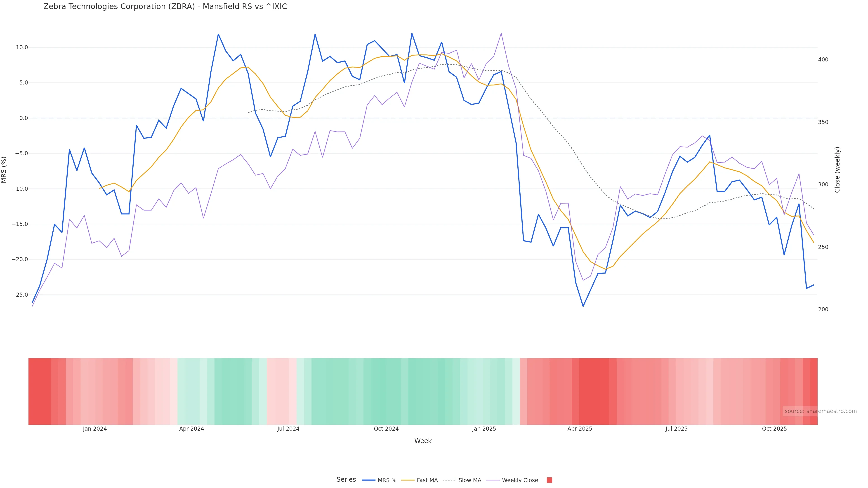Click the "Week" x-axis title
The width and height of the screenshot is (868, 488).
point(423,441)
